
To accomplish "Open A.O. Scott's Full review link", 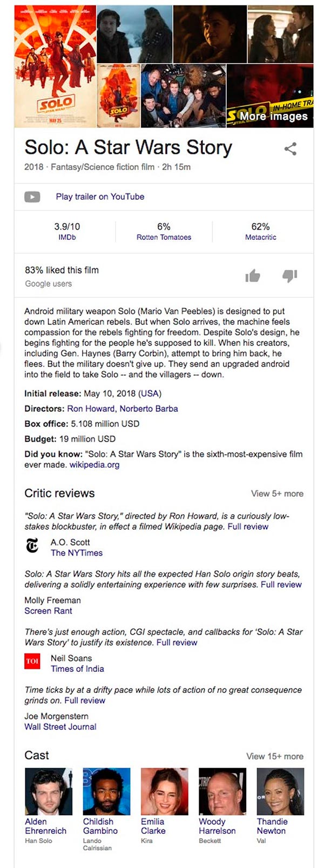I will click(x=248, y=527).
